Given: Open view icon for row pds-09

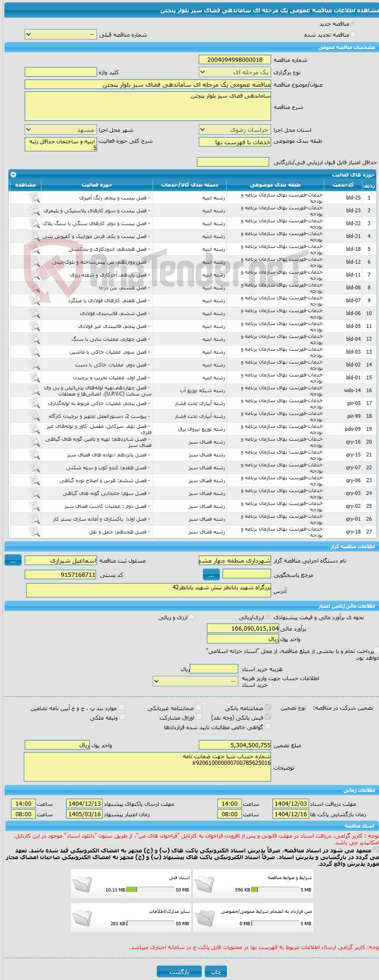Looking at the screenshot, I should click(x=34, y=429).
